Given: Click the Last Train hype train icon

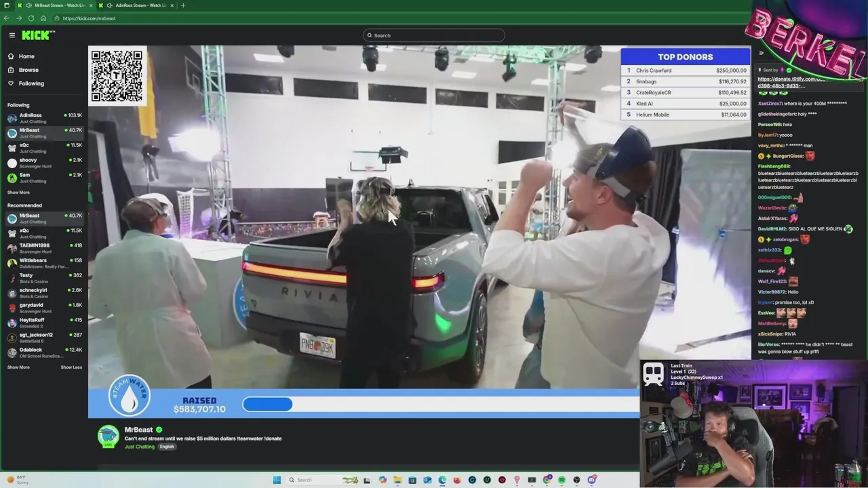Looking at the screenshot, I should (654, 374).
